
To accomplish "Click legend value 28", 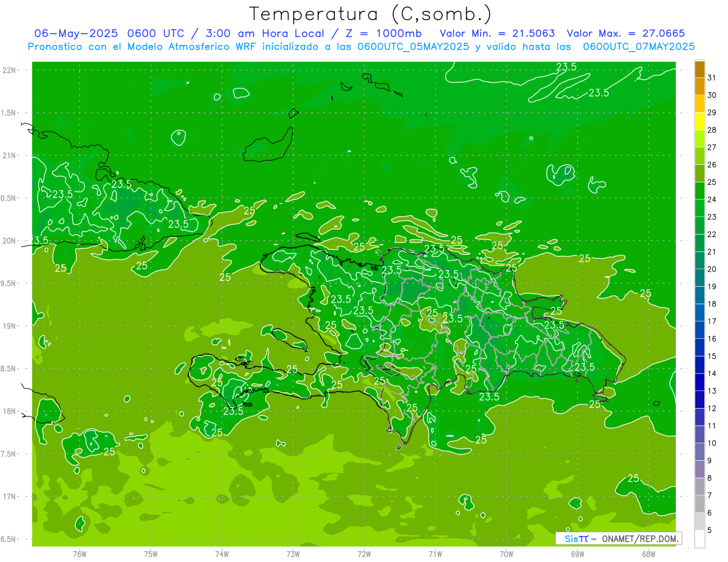I will (712, 130).
